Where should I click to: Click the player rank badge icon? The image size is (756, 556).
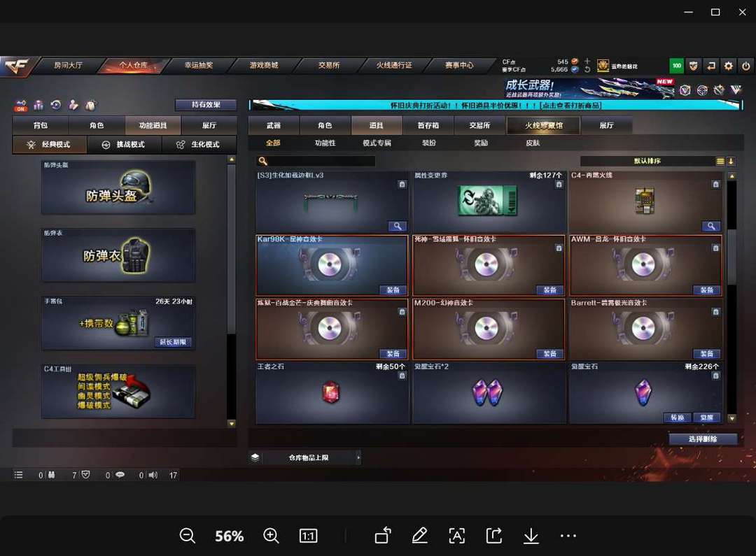pos(603,66)
